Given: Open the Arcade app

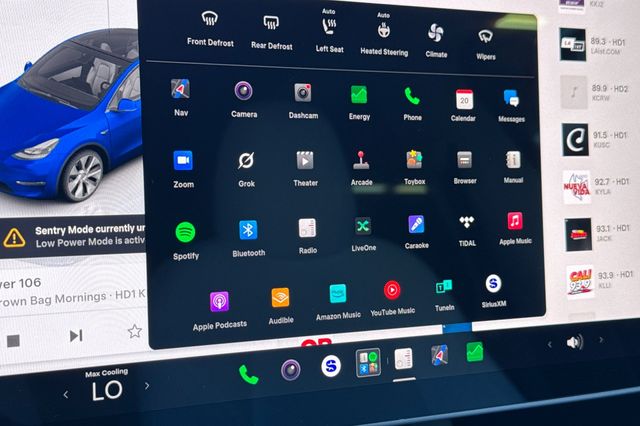Looking at the screenshot, I should click(x=361, y=160).
